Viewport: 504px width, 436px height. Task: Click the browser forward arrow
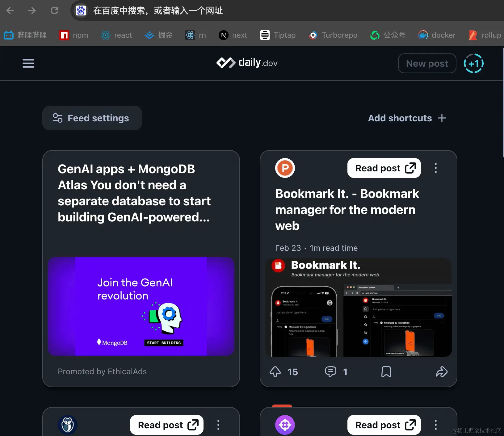(x=32, y=11)
